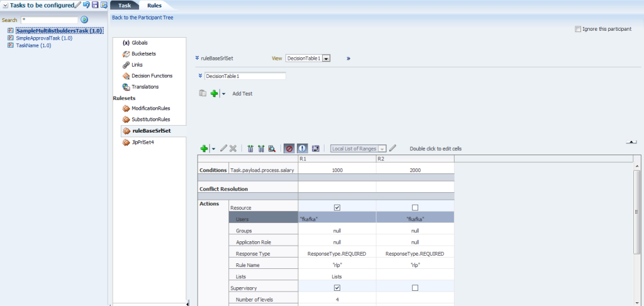Go Back to the Participant Tree
Viewport: 644px width, 306px height.
point(143,18)
